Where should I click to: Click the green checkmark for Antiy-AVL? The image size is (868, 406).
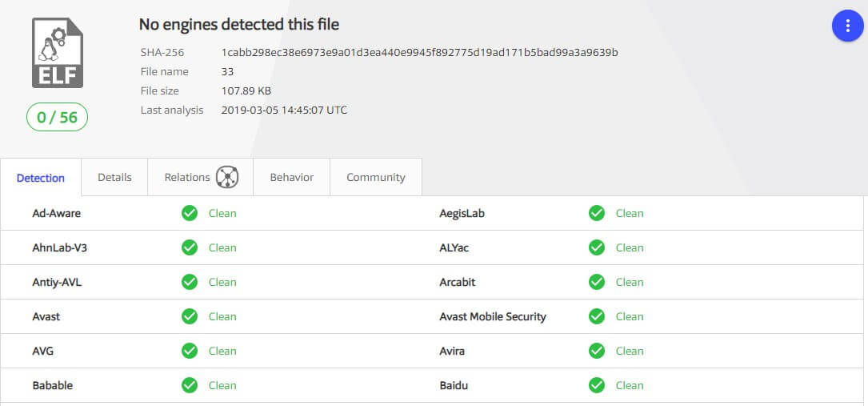[190, 282]
